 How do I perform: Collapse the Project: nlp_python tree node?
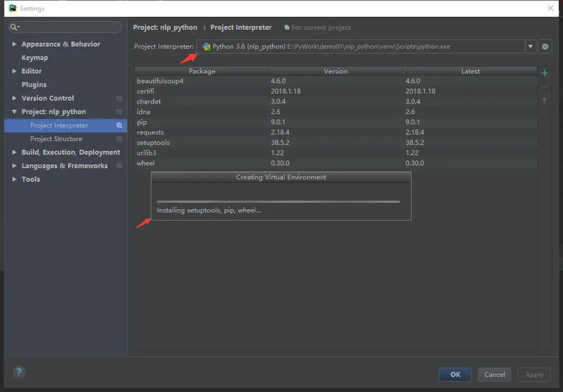[14, 112]
